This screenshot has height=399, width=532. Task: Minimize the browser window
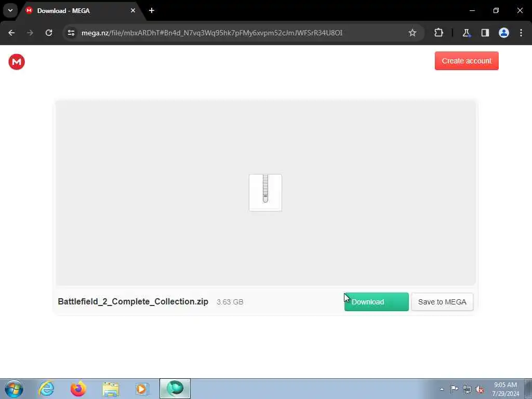[x=472, y=10]
